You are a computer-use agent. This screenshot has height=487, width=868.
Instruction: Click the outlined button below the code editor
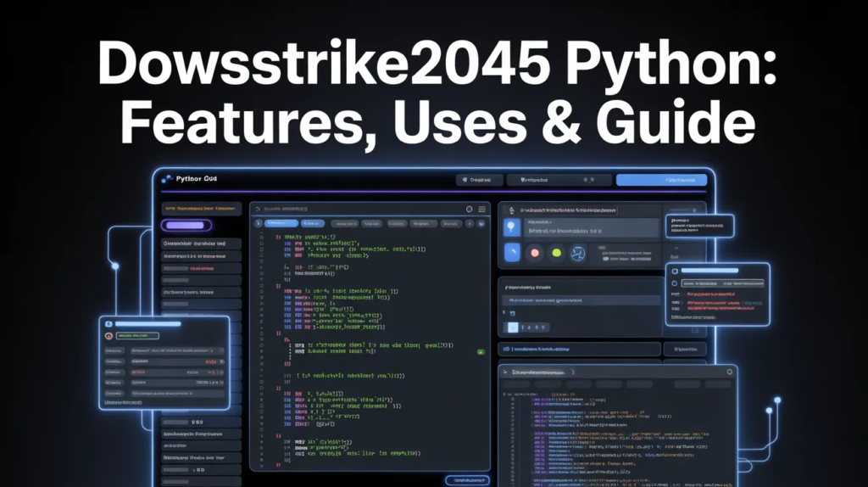(x=467, y=479)
